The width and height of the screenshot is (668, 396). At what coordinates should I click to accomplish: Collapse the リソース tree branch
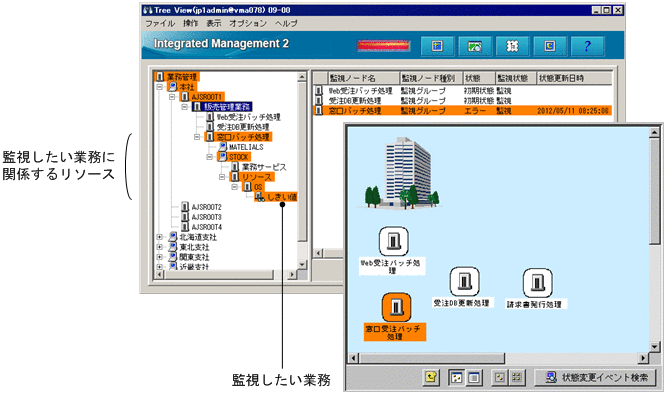(222, 177)
